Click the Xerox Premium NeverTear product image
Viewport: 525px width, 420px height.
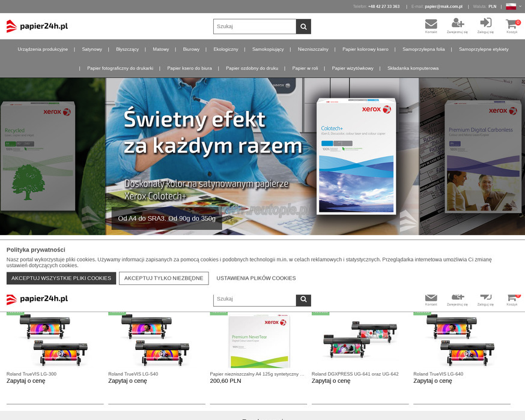click(259, 341)
